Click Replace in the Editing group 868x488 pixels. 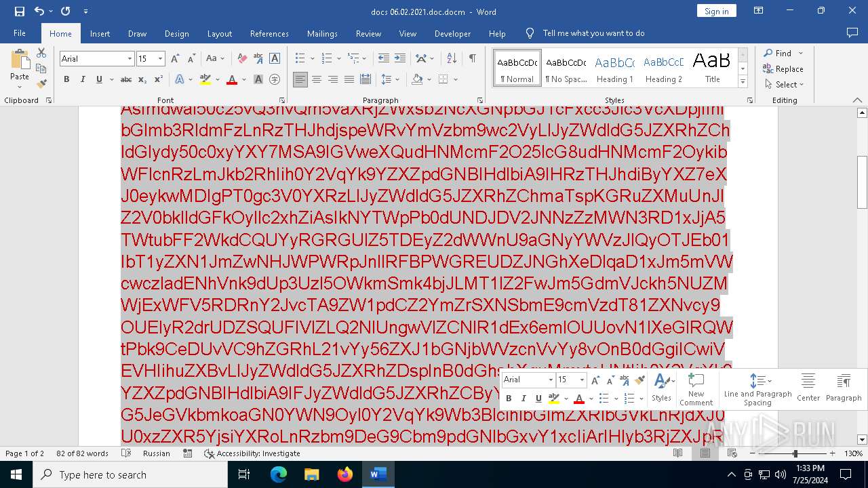click(783, 69)
